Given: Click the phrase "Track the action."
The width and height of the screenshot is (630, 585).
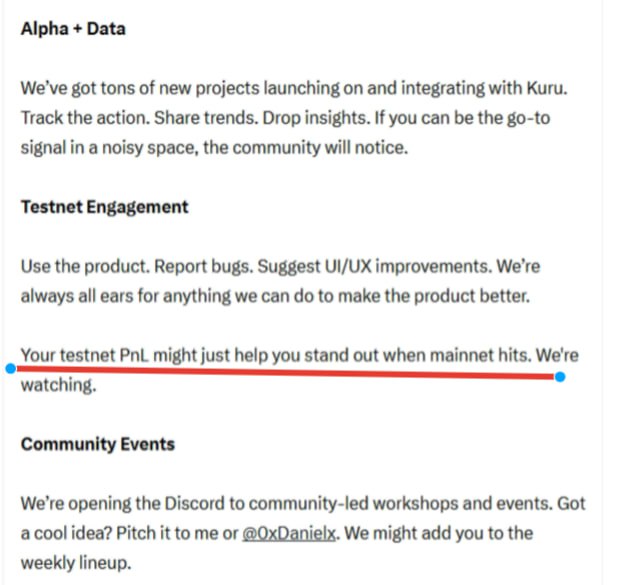Looking at the screenshot, I should pyautogui.click(x=85, y=118).
